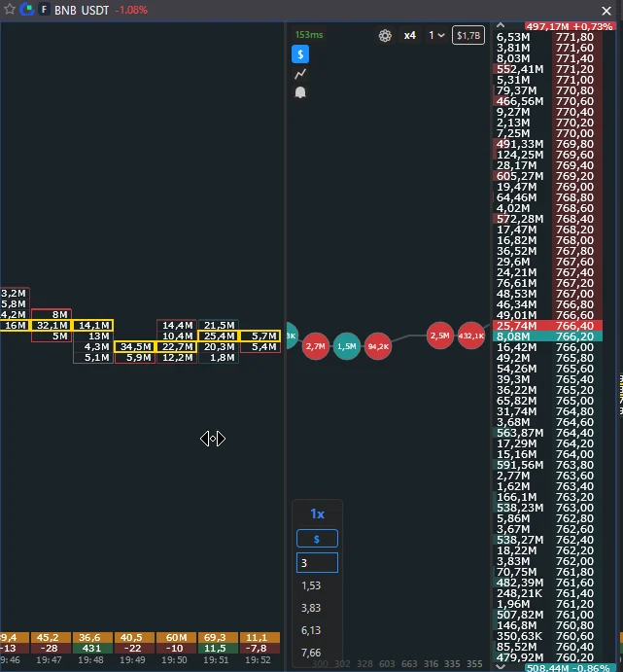Screen dimensions: 623x672
Task: Select the 766,40 ask price row
Action: 547,326
